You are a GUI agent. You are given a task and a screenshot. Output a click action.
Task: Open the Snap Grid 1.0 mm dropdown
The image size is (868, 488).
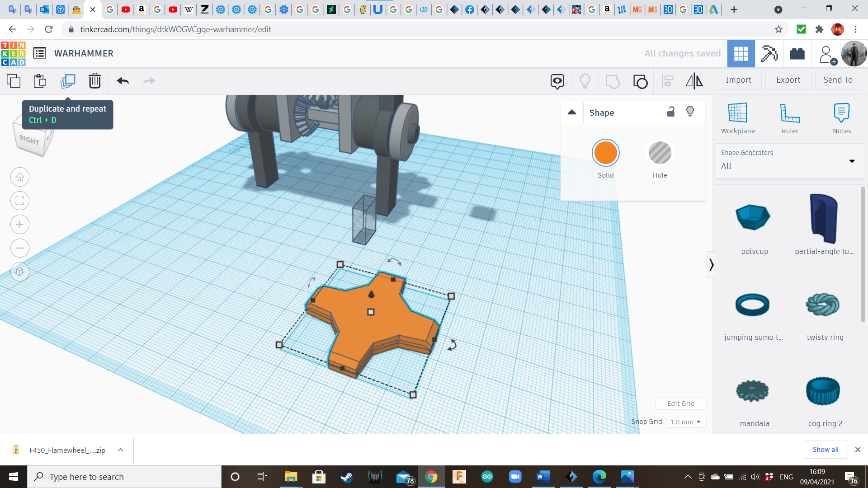click(x=685, y=422)
